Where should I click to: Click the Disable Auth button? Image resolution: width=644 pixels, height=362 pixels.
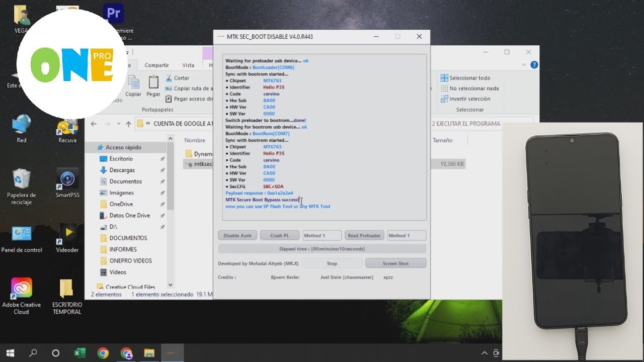tap(237, 235)
